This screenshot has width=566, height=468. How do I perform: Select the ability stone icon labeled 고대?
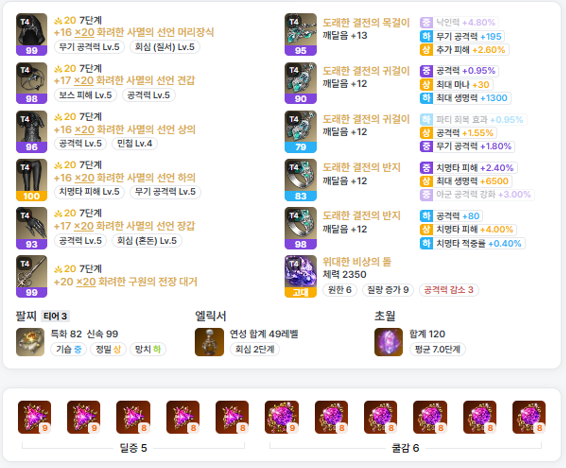(x=300, y=276)
